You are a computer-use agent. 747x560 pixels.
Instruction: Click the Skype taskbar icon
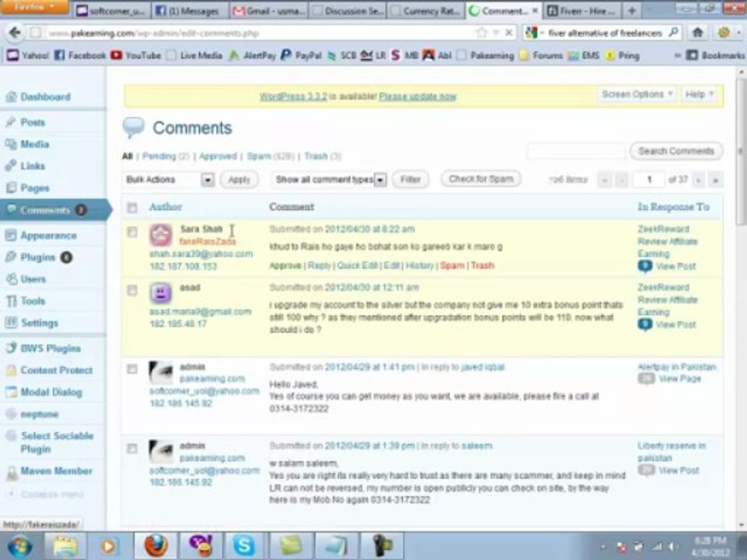[244, 545]
